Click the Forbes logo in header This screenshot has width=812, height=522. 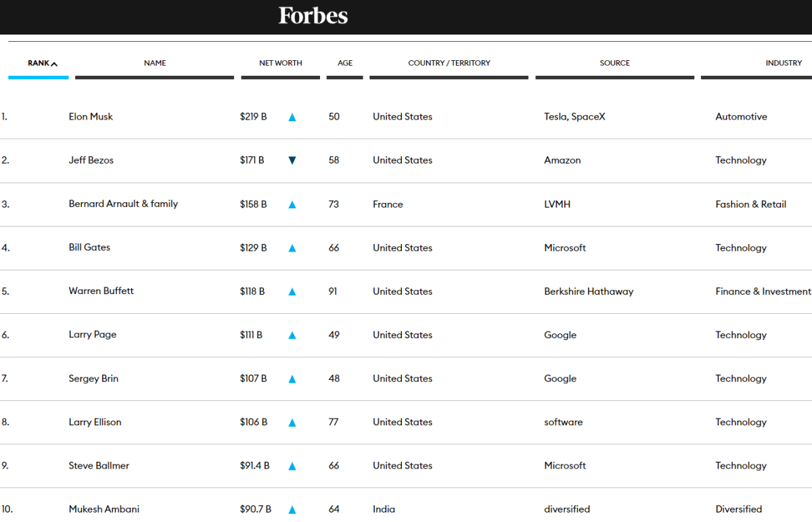point(313,16)
